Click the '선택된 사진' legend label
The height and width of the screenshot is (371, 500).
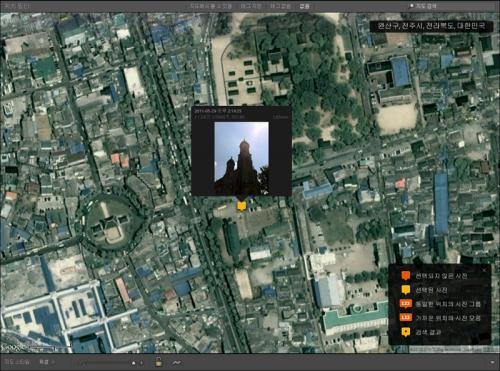tap(431, 290)
